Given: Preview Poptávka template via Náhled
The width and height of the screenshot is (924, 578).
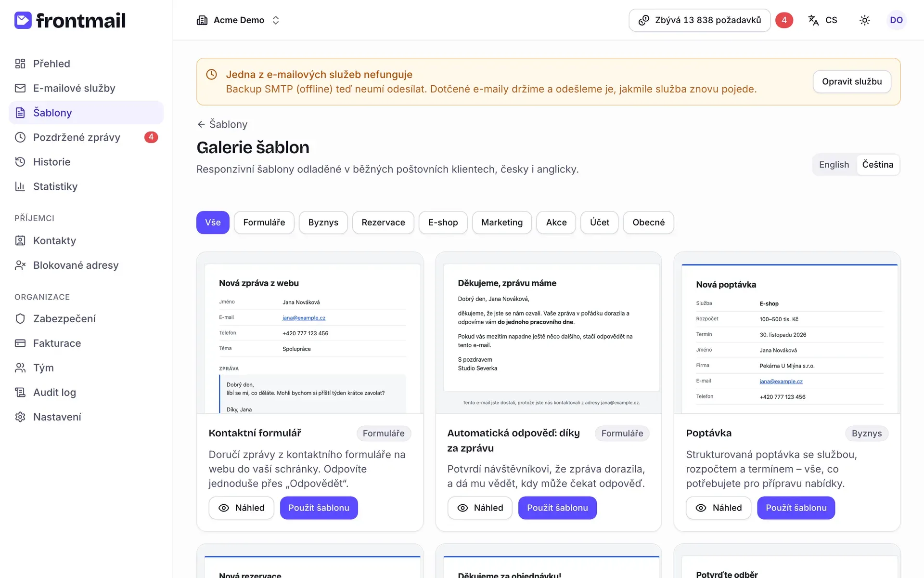Looking at the screenshot, I should pos(719,508).
